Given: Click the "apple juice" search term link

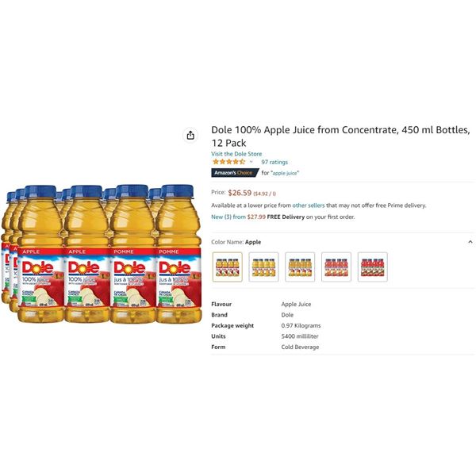Looking at the screenshot, I should click(285, 173).
